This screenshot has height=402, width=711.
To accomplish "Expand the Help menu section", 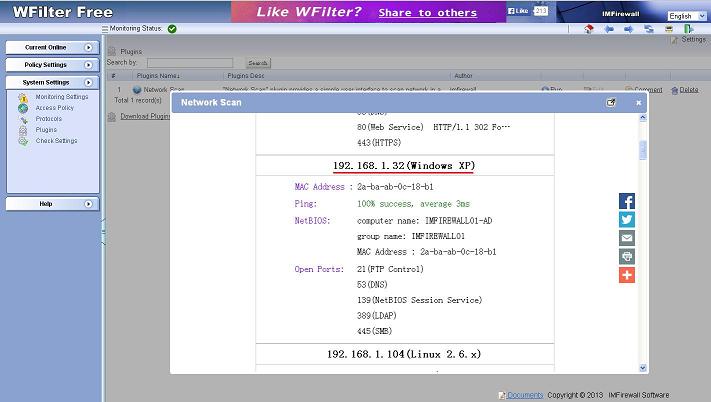I will 53,204.
